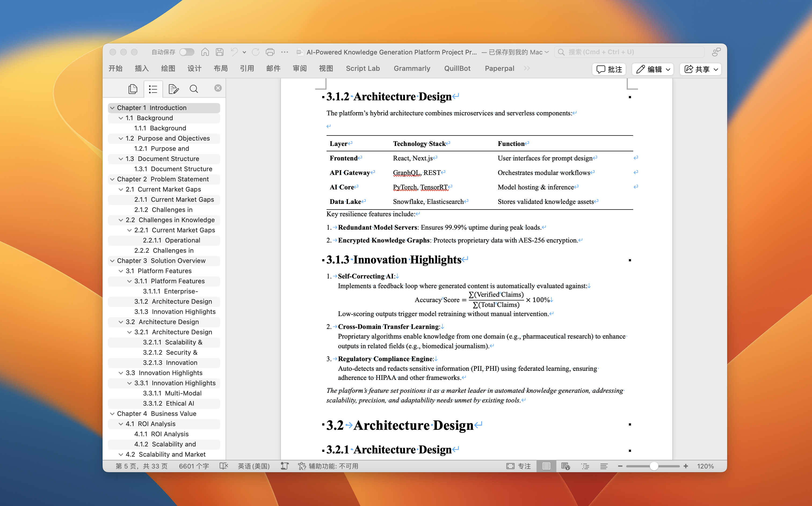Open the revisions pane icon
The width and height of the screenshot is (812, 506).
pos(173,89)
